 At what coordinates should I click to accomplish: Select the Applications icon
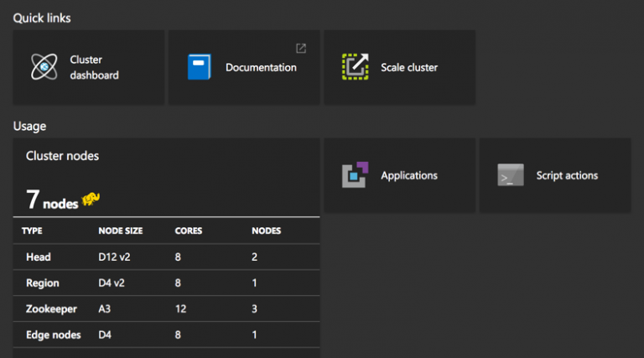pos(355,175)
